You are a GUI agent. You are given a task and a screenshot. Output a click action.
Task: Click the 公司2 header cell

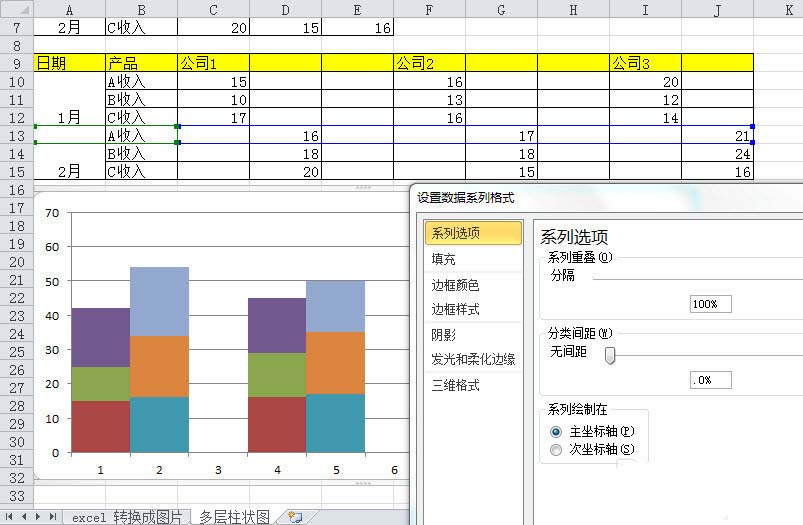click(429, 63)
